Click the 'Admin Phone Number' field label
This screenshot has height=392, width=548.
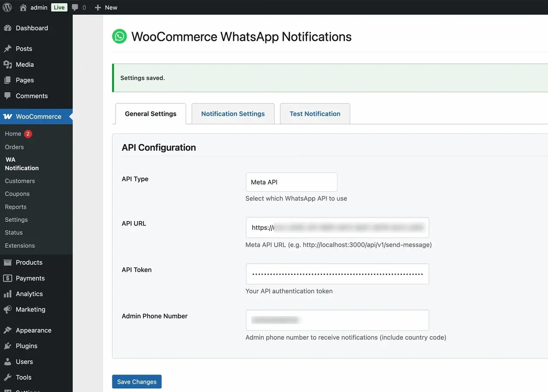(155, 316)
